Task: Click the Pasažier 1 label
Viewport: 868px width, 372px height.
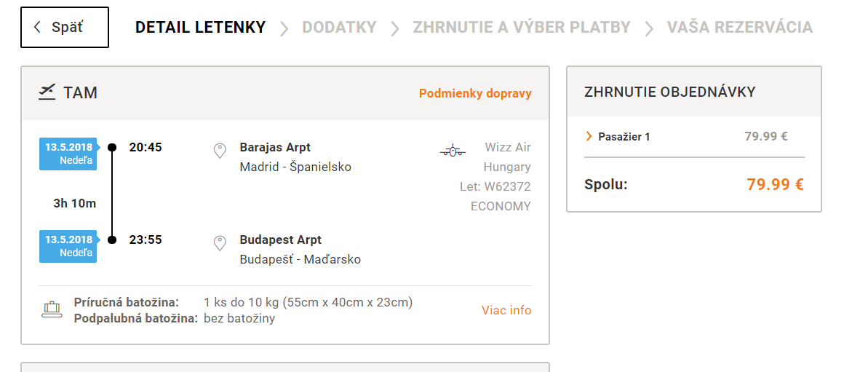Action: coord(624,137)
